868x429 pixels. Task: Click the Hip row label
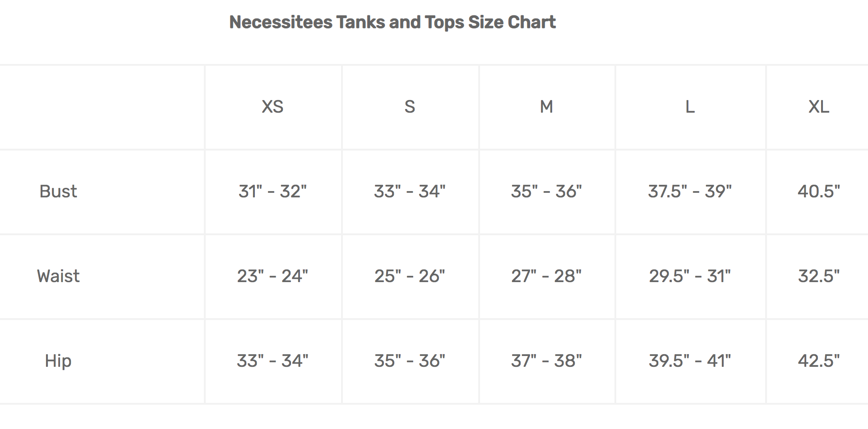58,361
